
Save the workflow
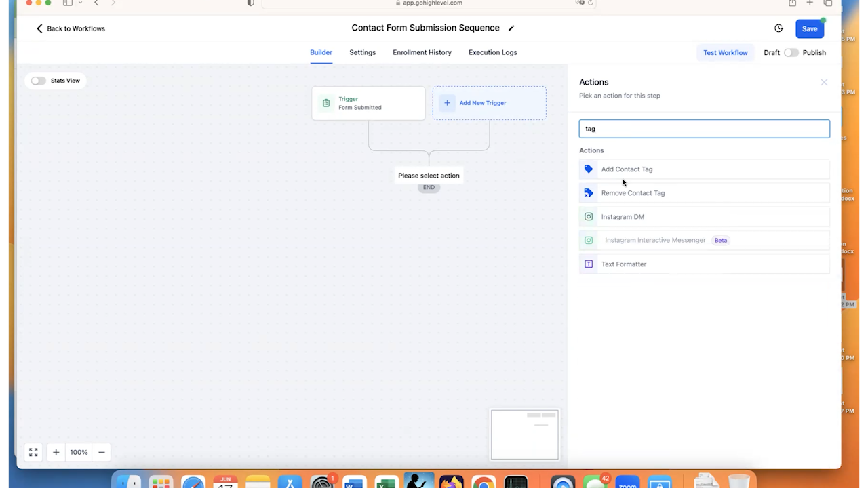[809, 28]
